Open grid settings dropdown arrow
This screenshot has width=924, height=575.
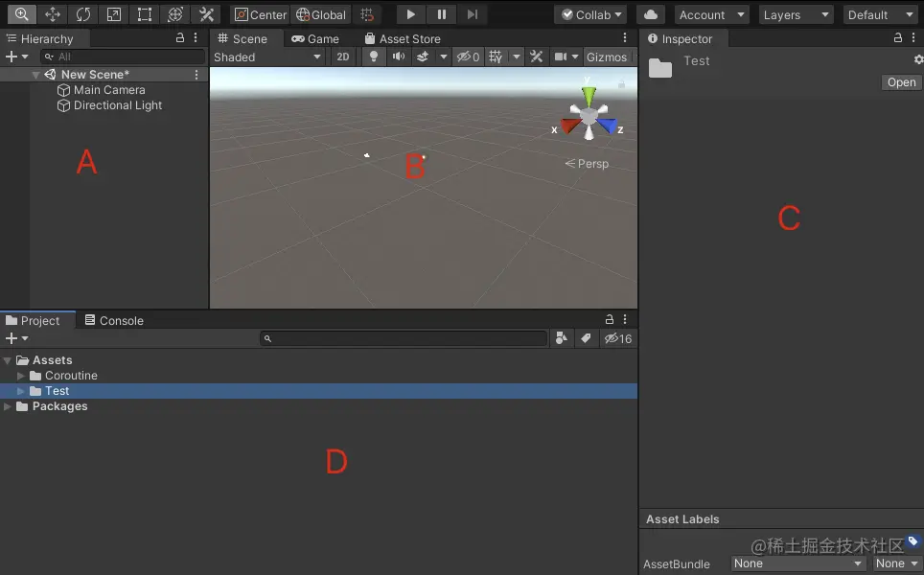tap(517, 57)
